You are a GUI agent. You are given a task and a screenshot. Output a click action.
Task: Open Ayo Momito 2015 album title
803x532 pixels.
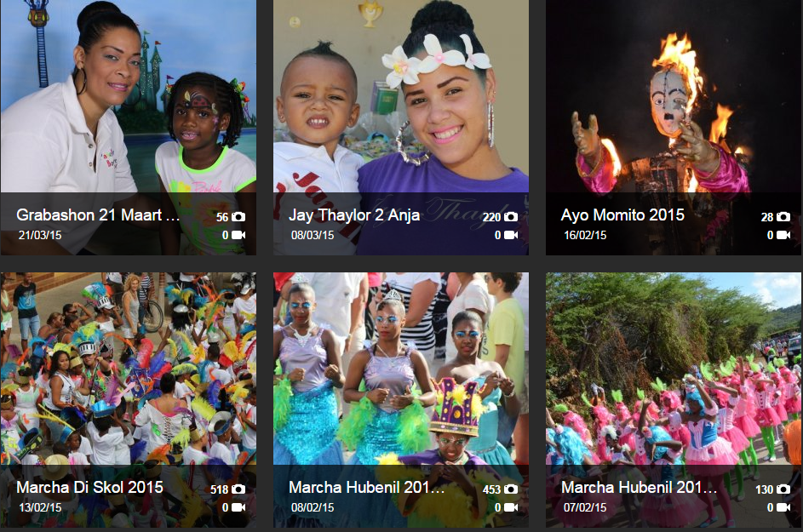click(x=622, y=215)
